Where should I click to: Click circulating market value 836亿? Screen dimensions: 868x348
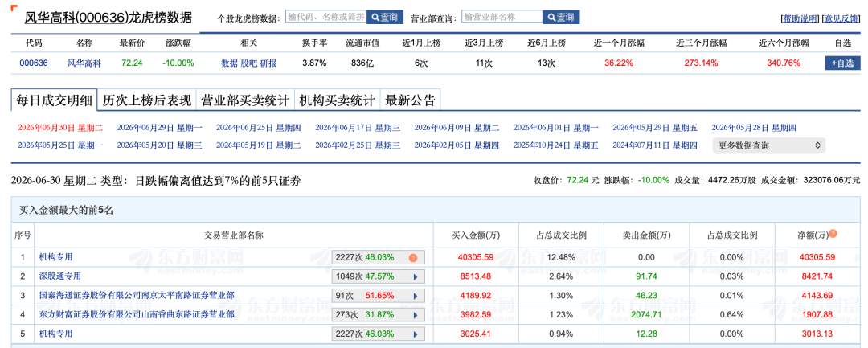[x=362, y=63]
